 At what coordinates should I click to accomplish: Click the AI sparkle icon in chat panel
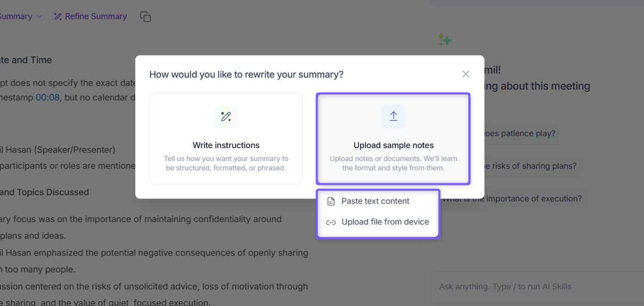coord(444,40)
